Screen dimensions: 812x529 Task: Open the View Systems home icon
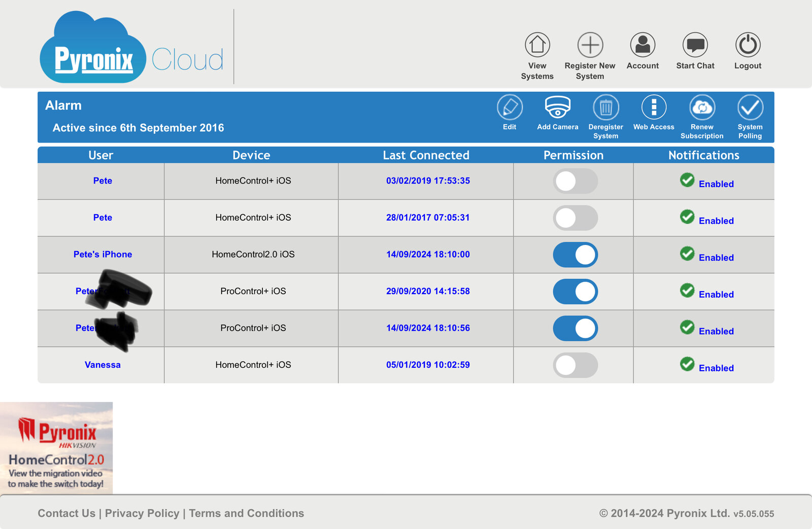(537, 45)
